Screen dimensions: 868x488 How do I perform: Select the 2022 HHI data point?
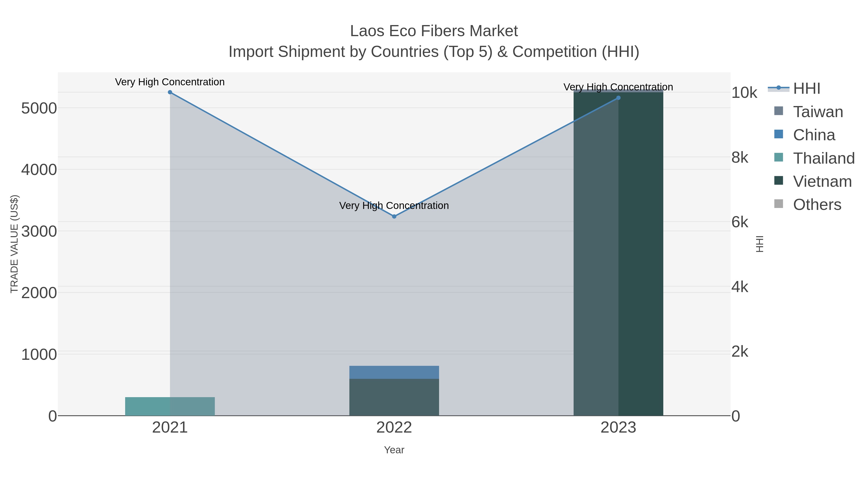[394, 217]
